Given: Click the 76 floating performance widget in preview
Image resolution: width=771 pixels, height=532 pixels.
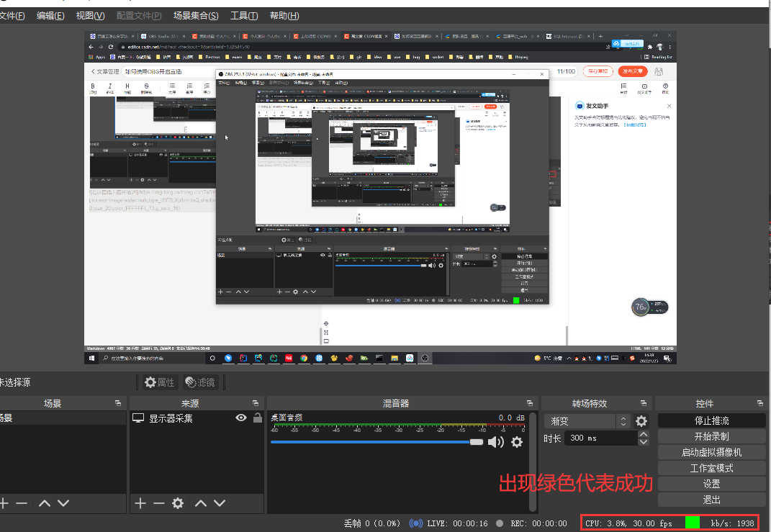Looking at the screenshot, I should (x=649, y=307).
